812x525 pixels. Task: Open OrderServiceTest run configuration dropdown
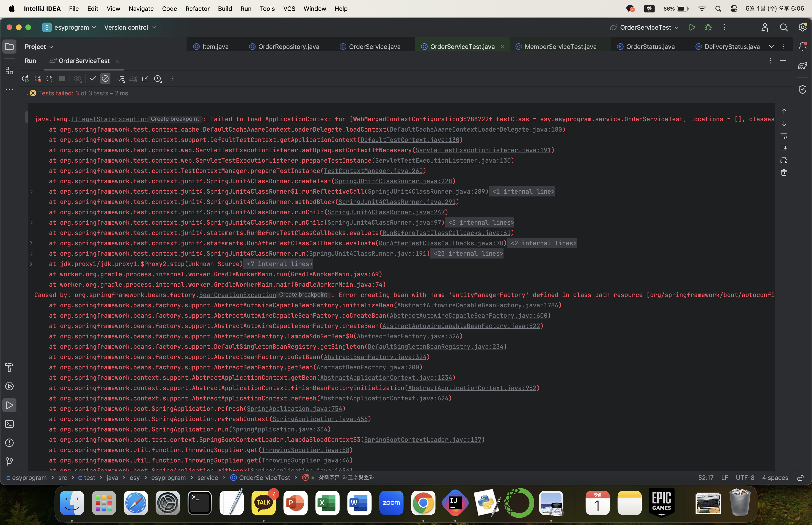(645, 27)
